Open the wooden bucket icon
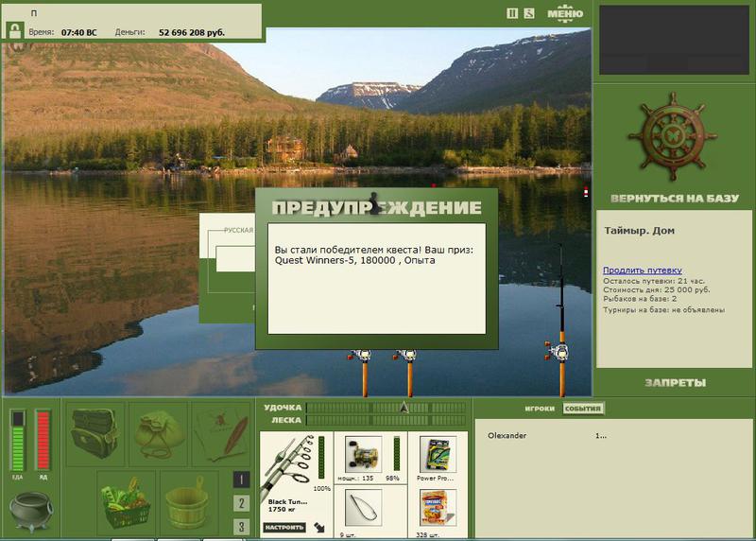Viewport: 756px width, 541px height. 188,503
